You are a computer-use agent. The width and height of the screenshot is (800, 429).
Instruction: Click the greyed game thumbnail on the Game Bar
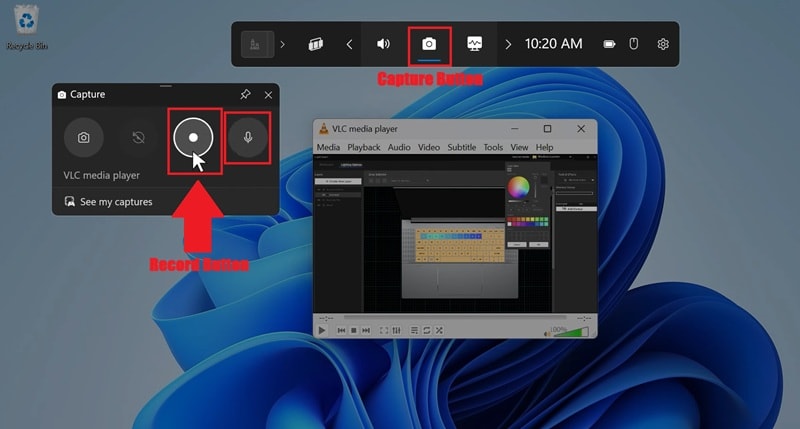[x=257, y=44]
